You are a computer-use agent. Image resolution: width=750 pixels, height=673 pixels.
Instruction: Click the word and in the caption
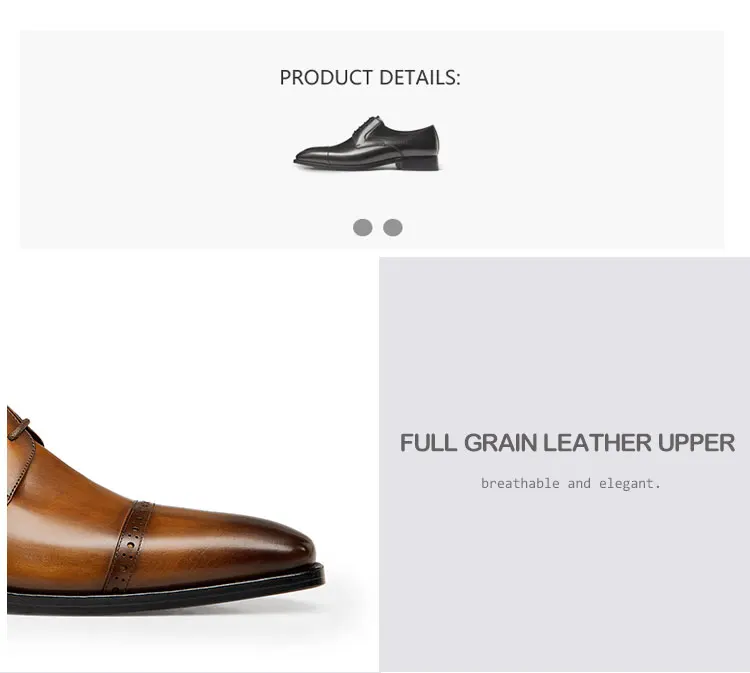579,484
